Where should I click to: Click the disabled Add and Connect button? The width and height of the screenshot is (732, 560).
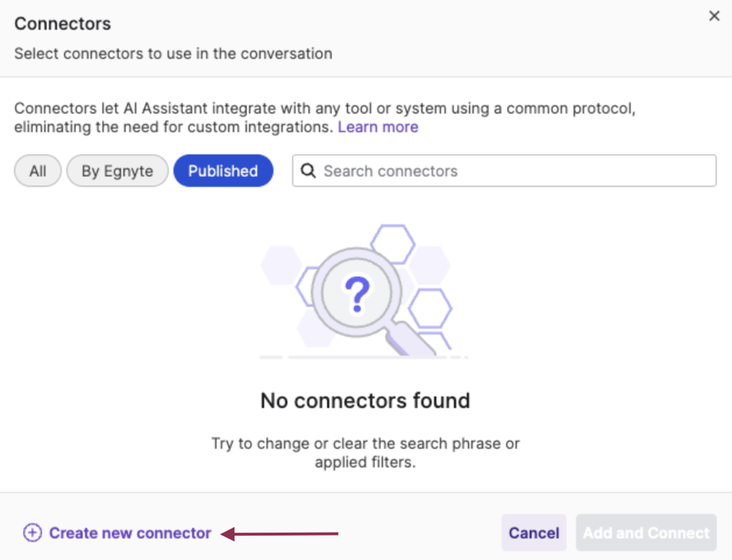point(646,533)
